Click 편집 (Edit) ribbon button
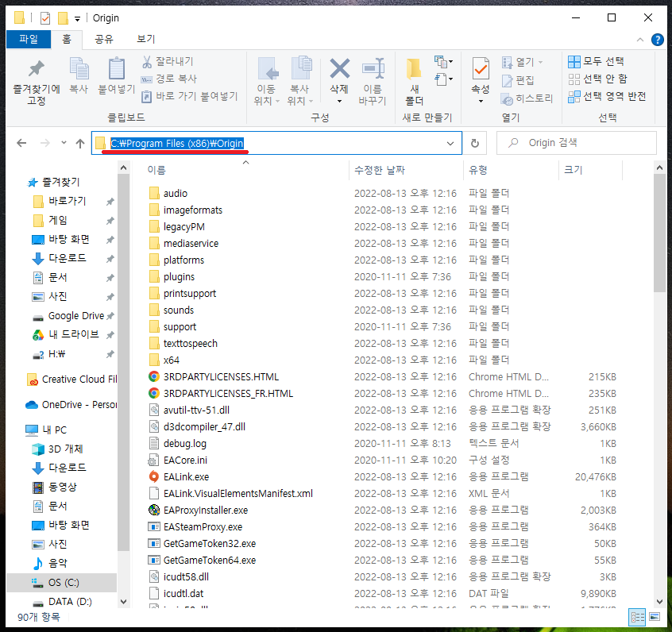This screenshot has width=672, height=632. coord(518,80)
